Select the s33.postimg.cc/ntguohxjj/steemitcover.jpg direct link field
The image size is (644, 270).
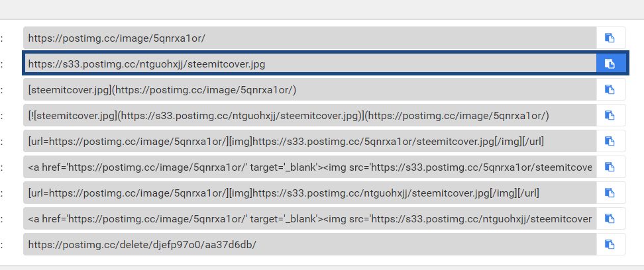[309, 64]
